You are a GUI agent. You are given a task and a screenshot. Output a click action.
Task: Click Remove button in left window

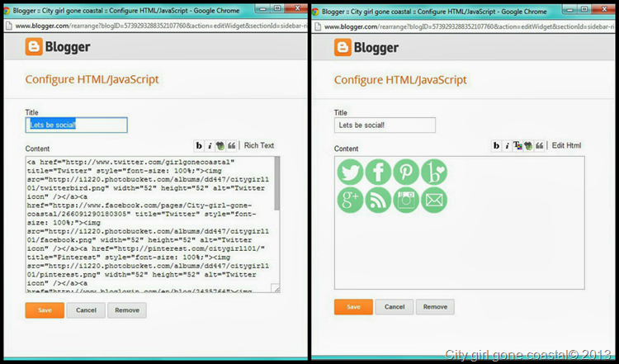127,310
